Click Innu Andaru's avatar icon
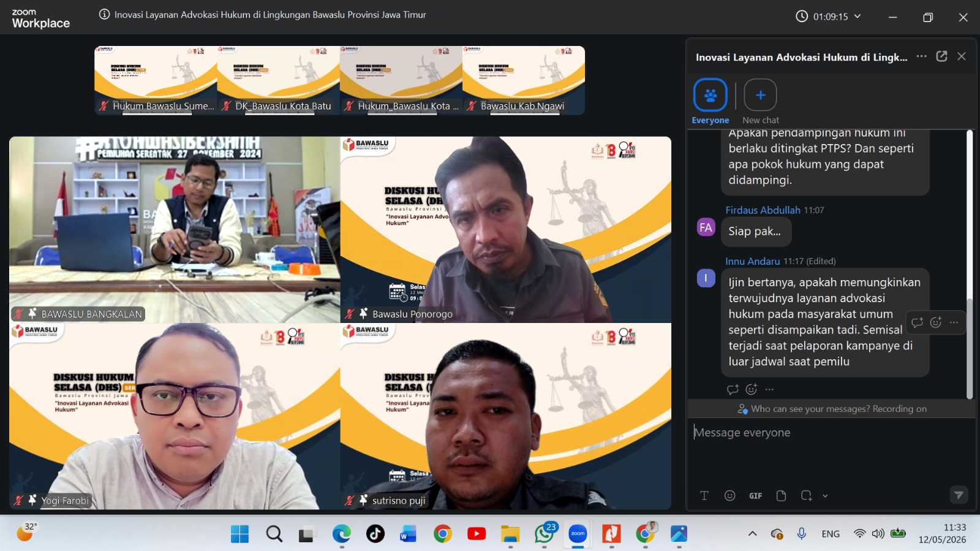The height and width of the screenshot is (551, 980). 706,278
